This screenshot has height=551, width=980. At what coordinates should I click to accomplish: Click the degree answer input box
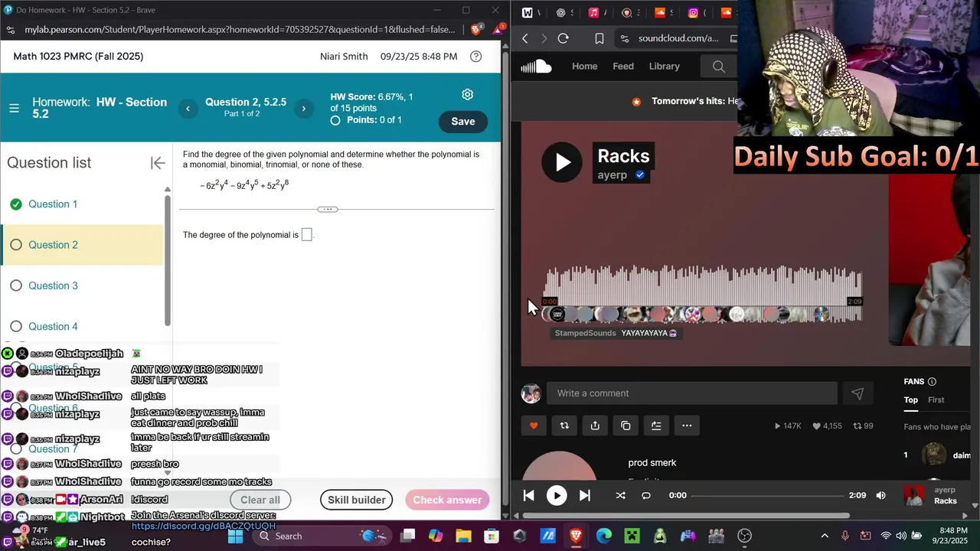point(306,235)
